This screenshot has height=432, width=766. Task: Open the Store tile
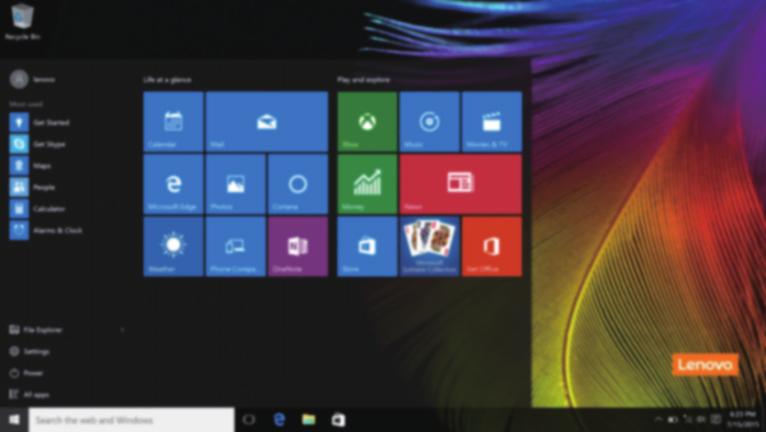(x=367, y=247)
